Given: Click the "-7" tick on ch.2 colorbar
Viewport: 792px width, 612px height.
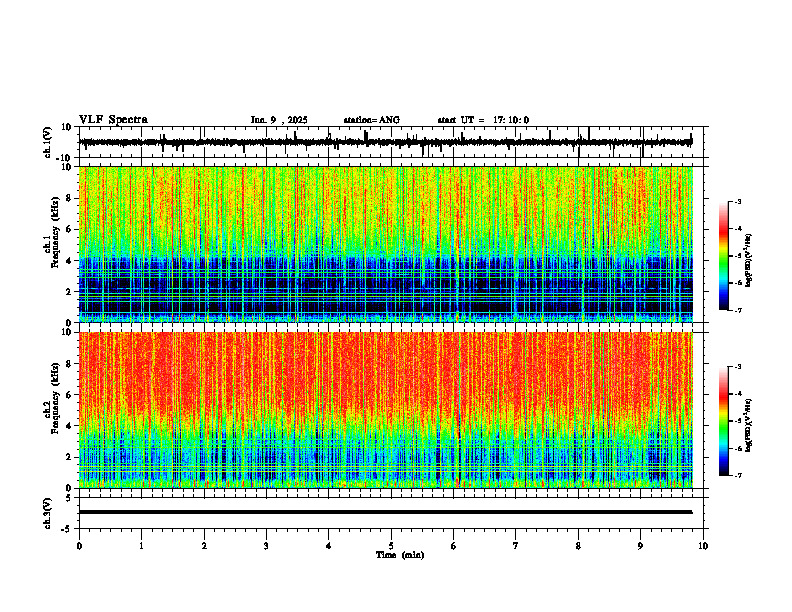Looking at the screenshot, I should point(738,475).
